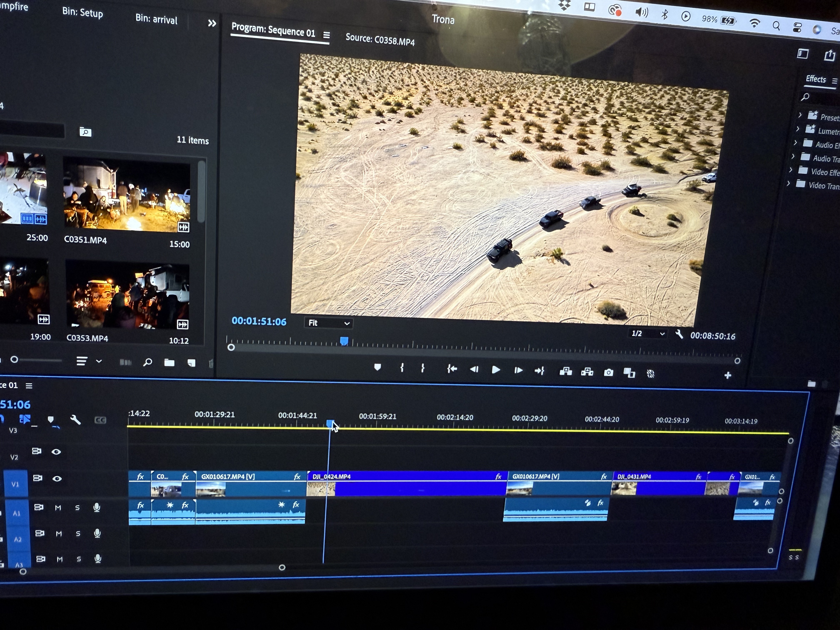Open Program monitor settings wrench
Screen dimensions: 840x630
pyautogui.click(x=679, y=335)
